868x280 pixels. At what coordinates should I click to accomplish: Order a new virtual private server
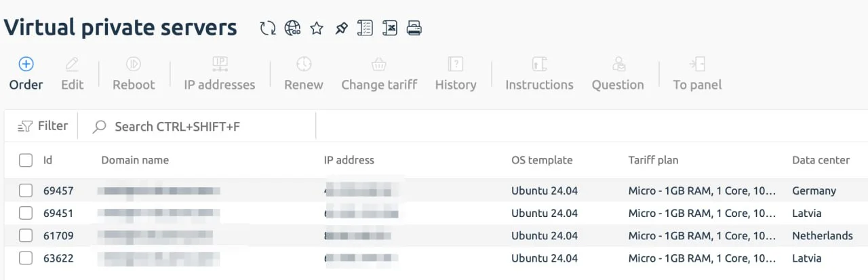(26, 74)
